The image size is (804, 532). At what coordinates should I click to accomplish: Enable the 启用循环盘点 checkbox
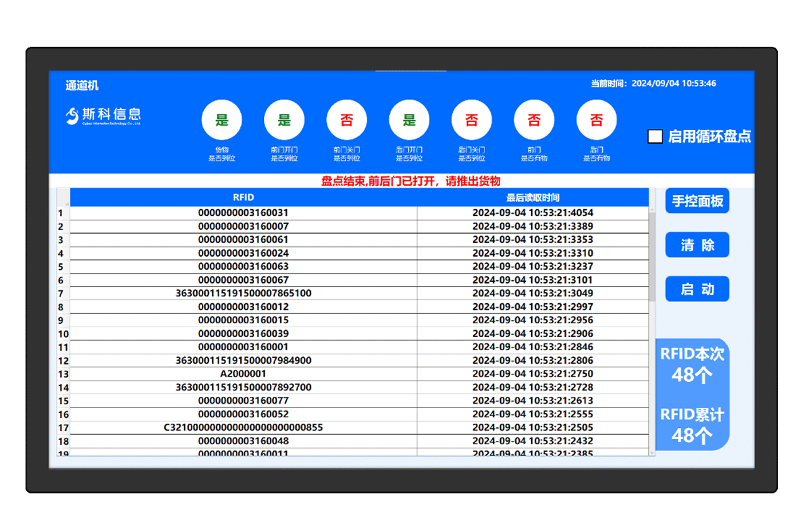click(655, 136)
